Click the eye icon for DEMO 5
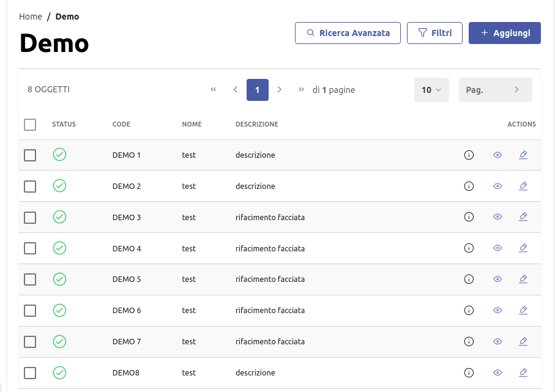 (497, 279)
